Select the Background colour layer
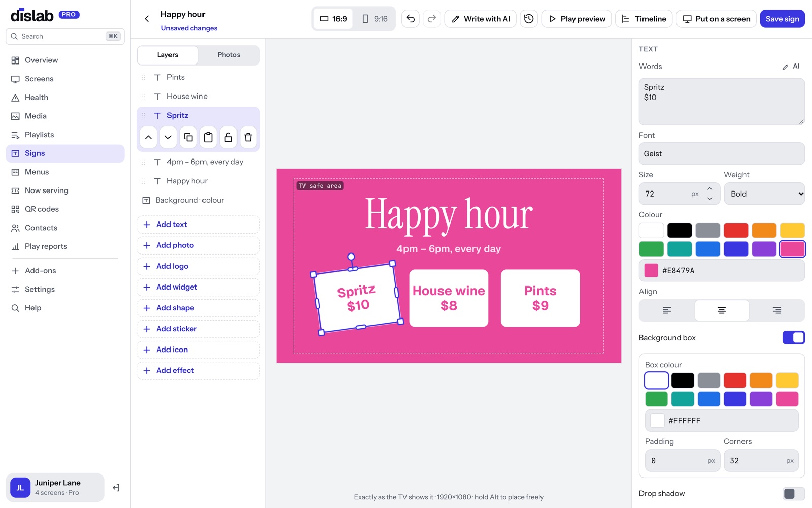Viewport: 812px width, 508px height. (198, 200)
